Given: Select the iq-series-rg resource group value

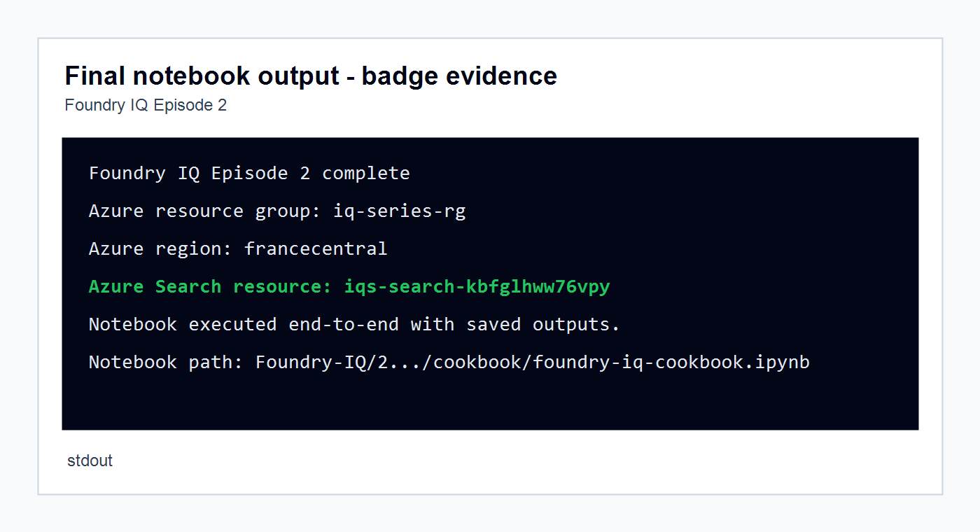Looking at the screenshot, I should (x=400, y=211).
